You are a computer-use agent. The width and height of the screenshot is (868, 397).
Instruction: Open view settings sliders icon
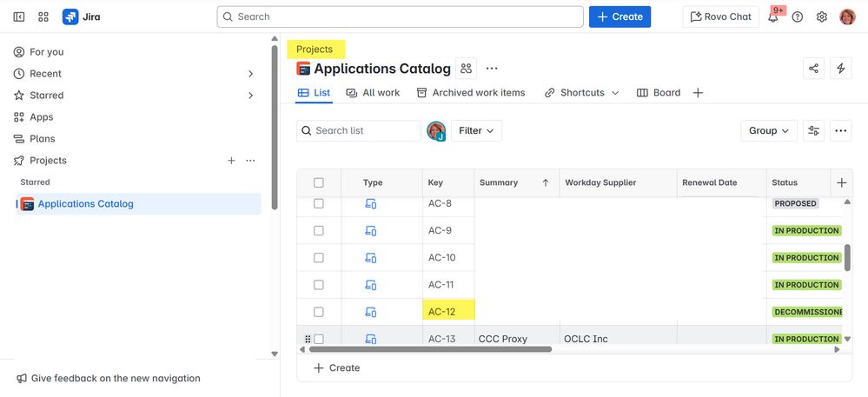point(814,130)
